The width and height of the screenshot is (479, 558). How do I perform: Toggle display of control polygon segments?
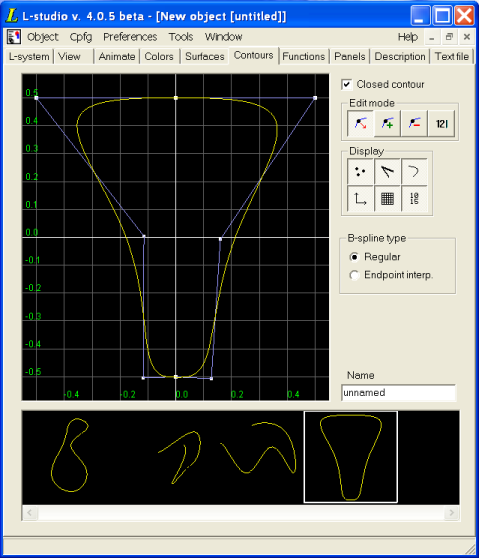click(387, 172)
